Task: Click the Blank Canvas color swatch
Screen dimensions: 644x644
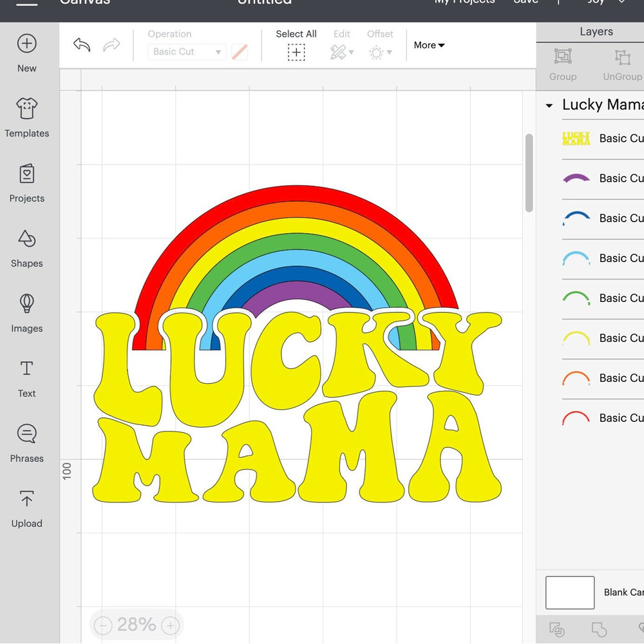Action: coord(569,592)
